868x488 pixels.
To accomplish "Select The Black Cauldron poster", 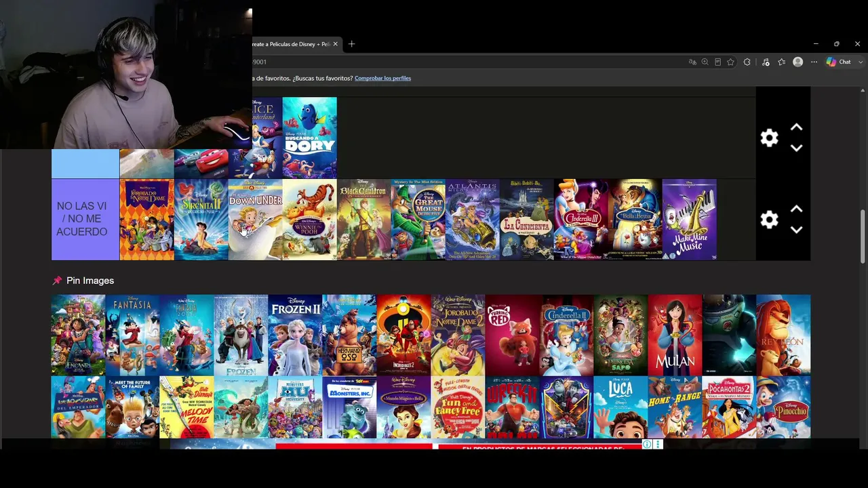I will coord(363,220).
